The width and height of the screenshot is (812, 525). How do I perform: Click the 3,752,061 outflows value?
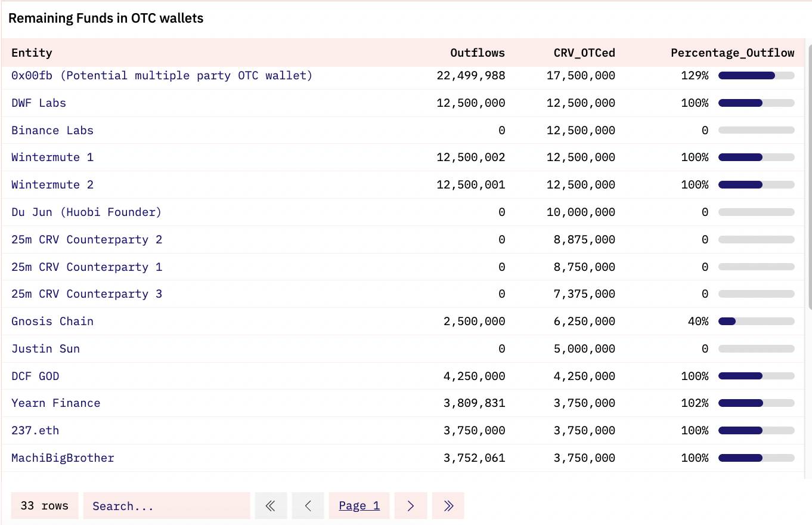[475, 458]
